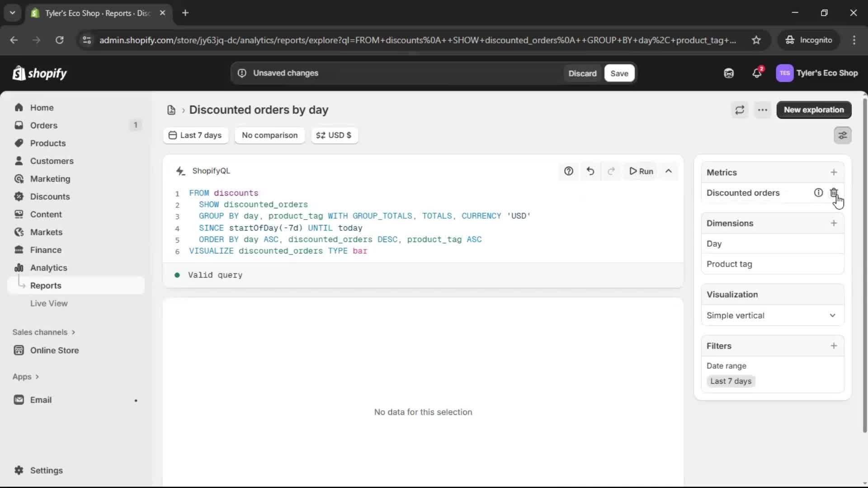Add a new dimension with the plus icon
This screenshot has width=868, height=488.
click(834, 223)
